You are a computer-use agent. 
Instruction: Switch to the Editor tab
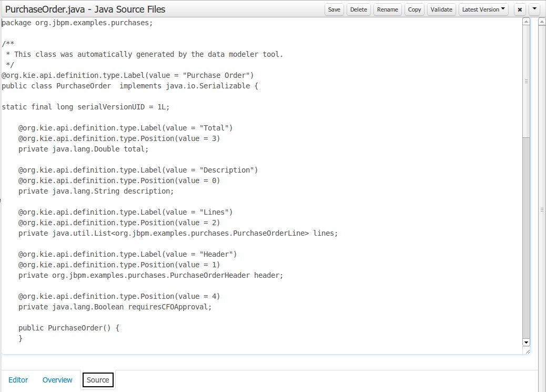point(18,380)
